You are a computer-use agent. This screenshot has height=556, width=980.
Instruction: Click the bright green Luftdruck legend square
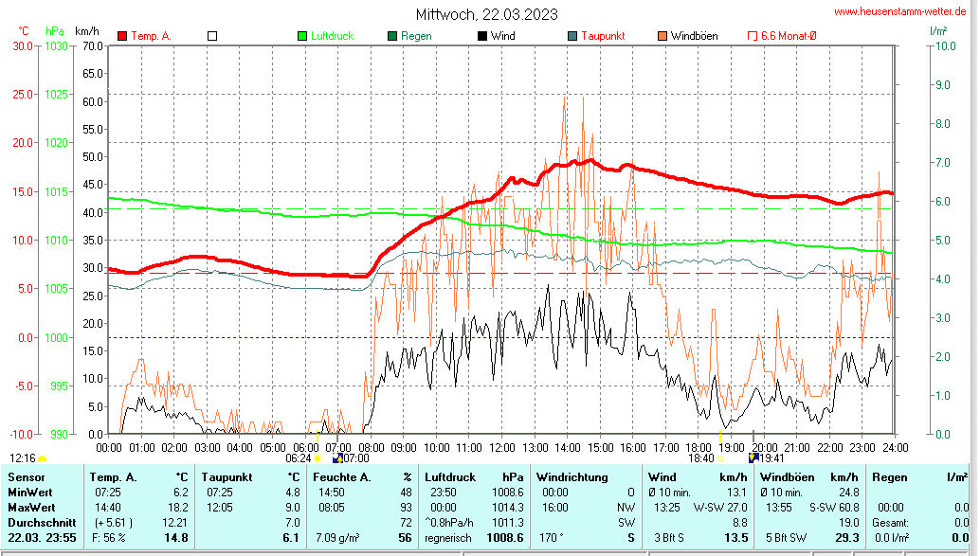(x=302, y=36)
